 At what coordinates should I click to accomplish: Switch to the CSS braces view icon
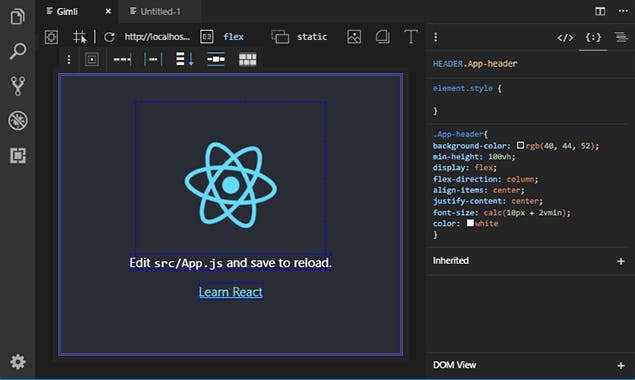[593, 38]
